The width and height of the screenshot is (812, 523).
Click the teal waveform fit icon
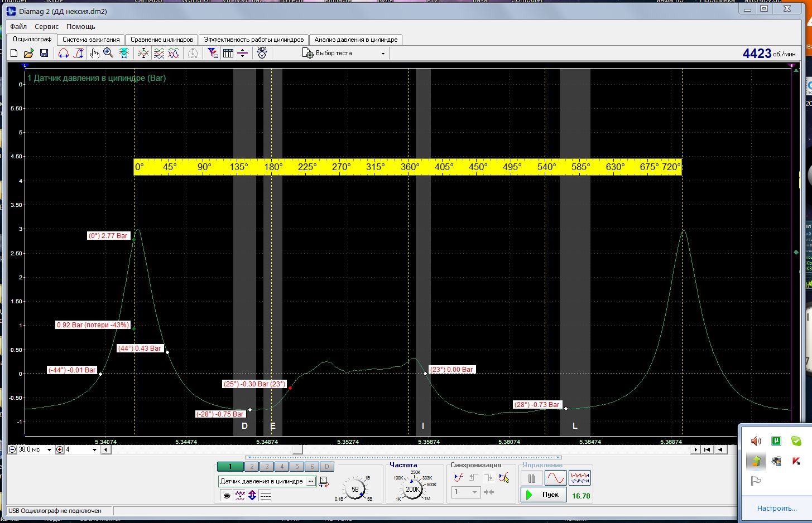pyautogui.click(x=124, y=53)
